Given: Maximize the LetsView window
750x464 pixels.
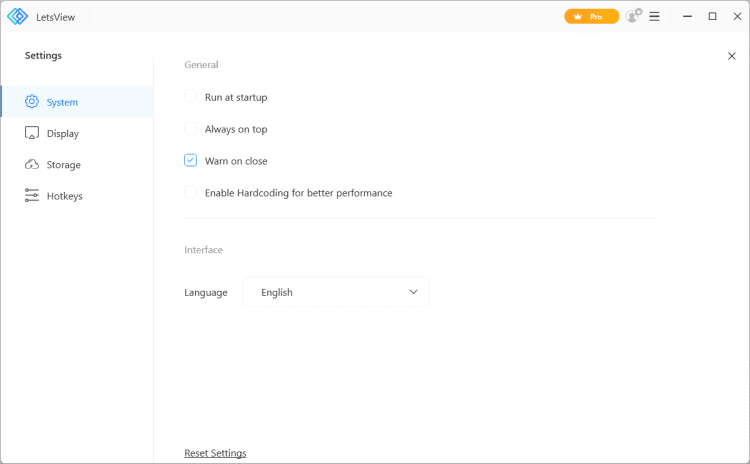Looking at the screenshot, I should click(712, 16).
